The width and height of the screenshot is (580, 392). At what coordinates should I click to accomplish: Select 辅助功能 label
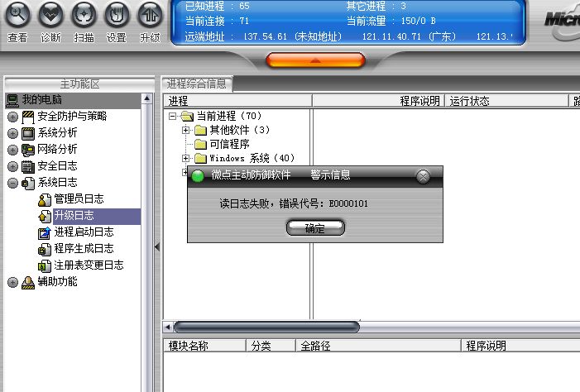(x=57, y=281)
